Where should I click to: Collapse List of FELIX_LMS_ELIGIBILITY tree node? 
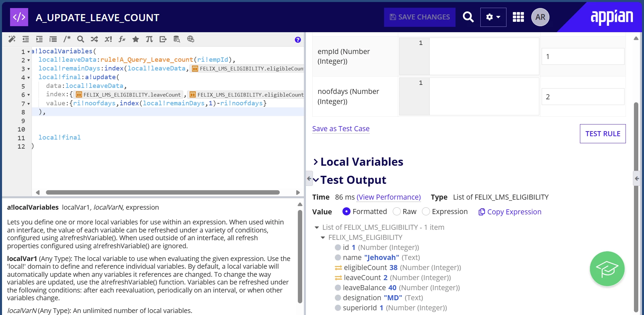click(x=317, y=227)
